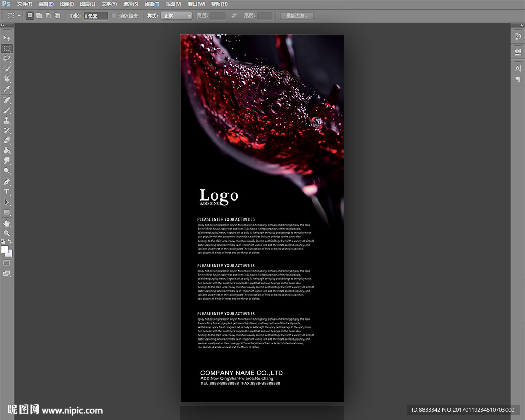Open the 文件(F) menu

tap(25, 4)
